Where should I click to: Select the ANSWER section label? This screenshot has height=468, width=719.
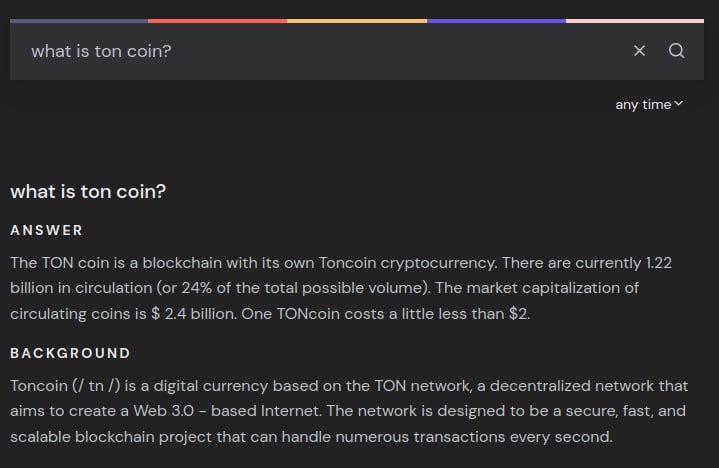point(47,231)
